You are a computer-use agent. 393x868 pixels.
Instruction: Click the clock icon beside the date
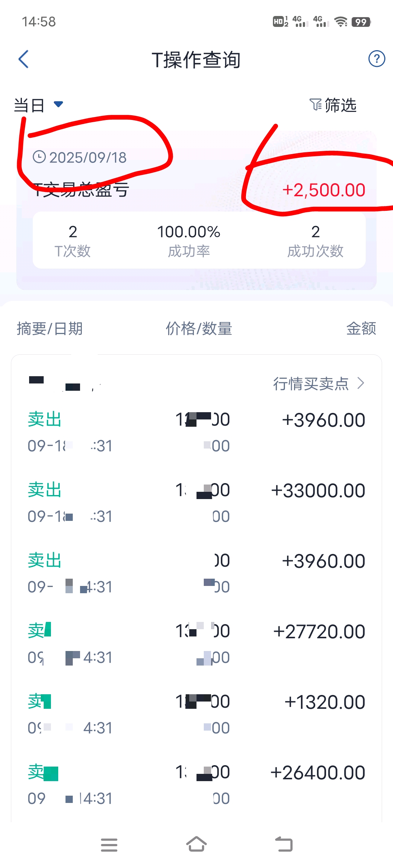39,157
